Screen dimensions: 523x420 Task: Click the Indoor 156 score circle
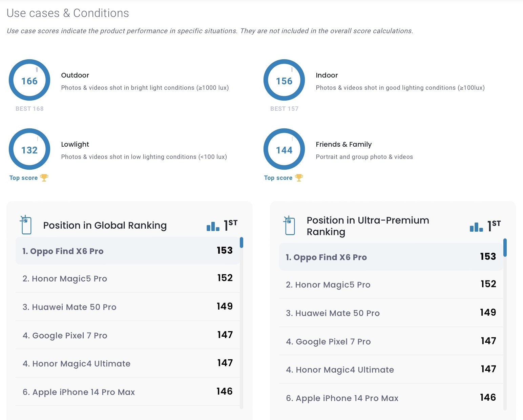tap(284, 80)
